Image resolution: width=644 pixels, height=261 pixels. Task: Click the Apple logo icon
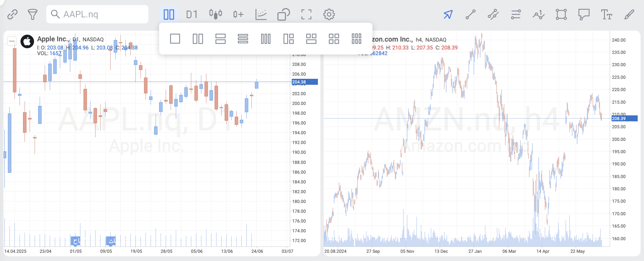pos(27,41)
